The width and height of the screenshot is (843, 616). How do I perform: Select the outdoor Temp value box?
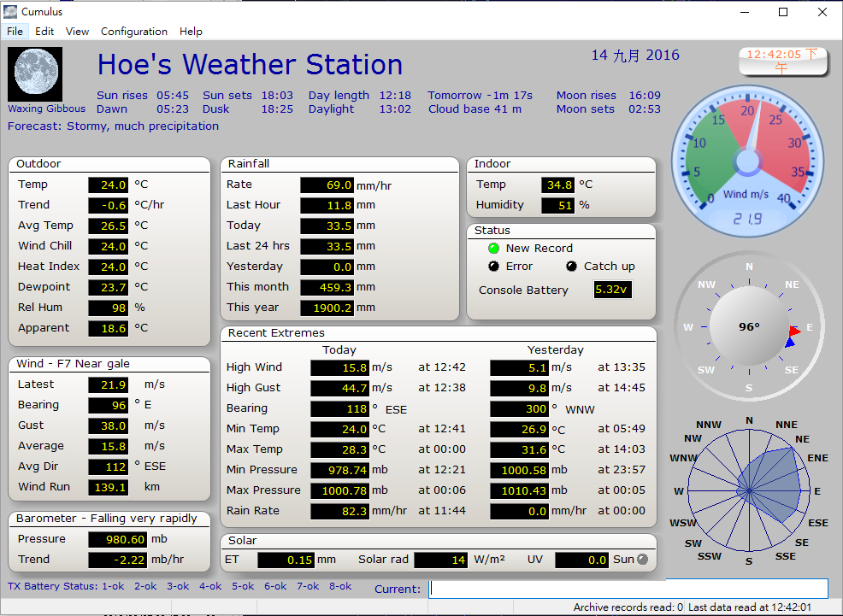109,185
